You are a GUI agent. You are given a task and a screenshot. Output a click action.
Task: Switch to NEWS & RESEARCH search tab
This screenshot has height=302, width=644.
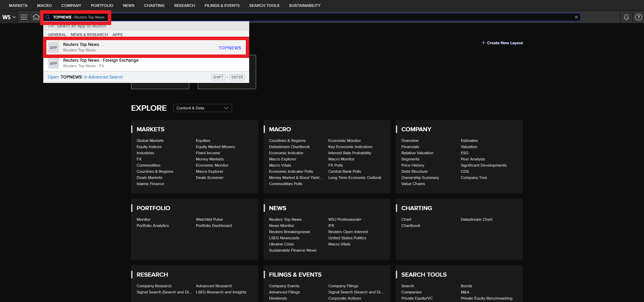tap(89, 35)
